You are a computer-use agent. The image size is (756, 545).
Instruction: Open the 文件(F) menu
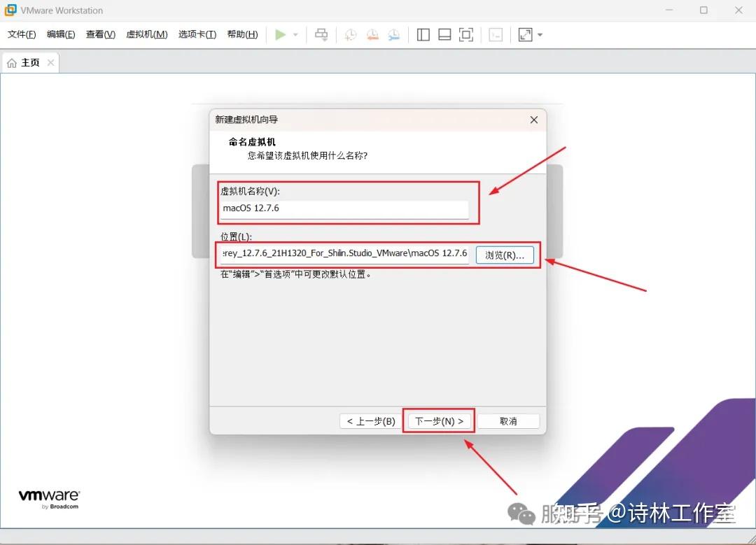point(22,34)
